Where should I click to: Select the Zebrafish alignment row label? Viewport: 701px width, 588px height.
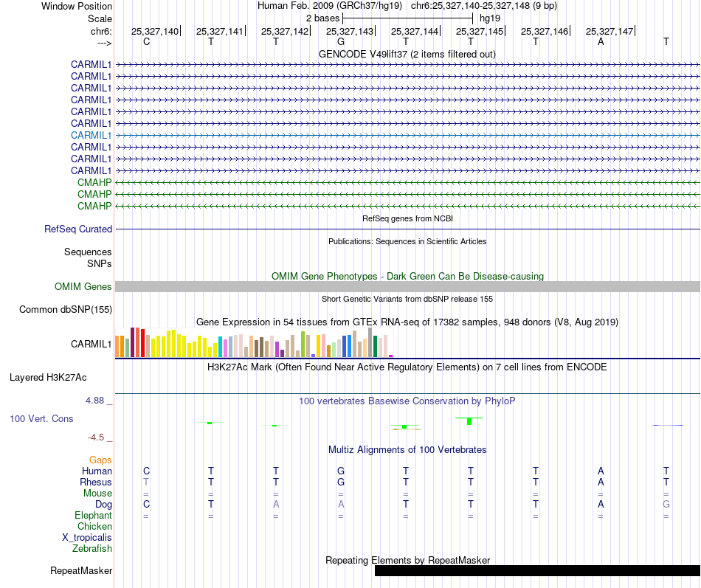(x=92, y=548)
